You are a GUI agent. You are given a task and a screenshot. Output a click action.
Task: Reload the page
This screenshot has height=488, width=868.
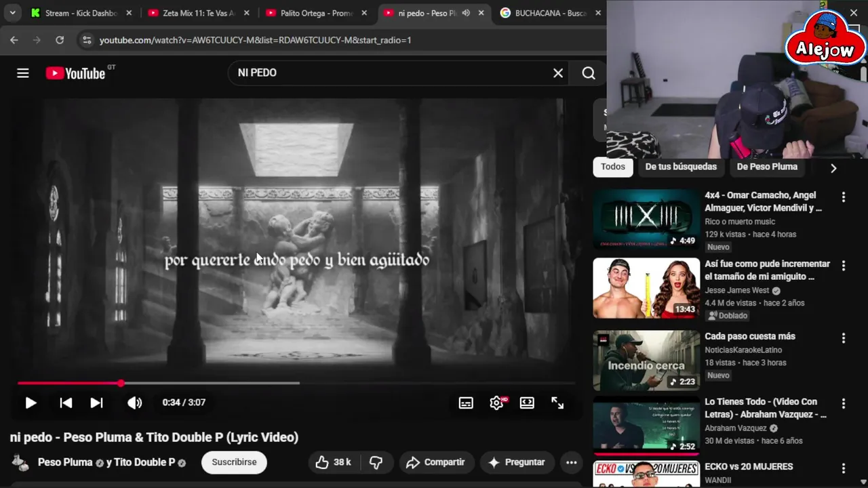[60, 40]
